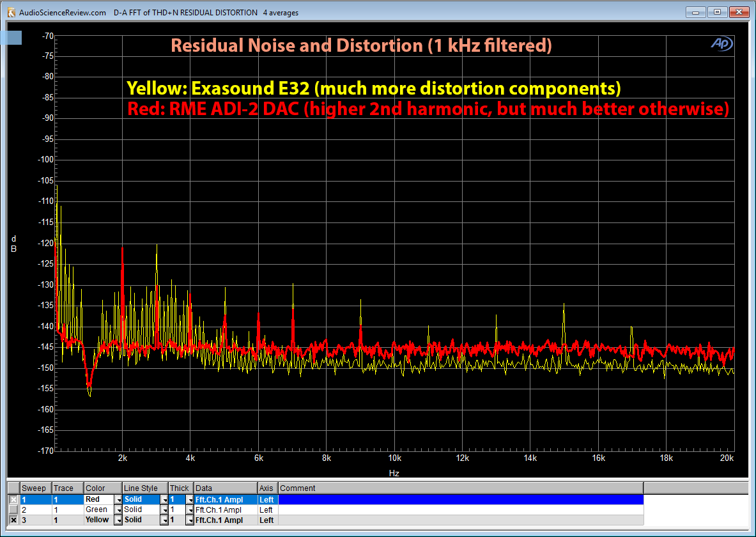Viewport: 756px width, 537px height.
Task: Click the 'Left' axis cell of sweep 1
Action: point(268,500)
